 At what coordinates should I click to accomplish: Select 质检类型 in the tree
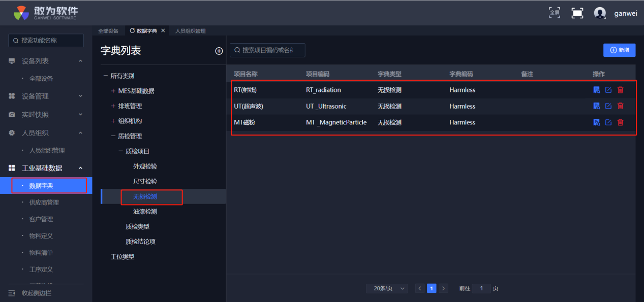[137, 227]
